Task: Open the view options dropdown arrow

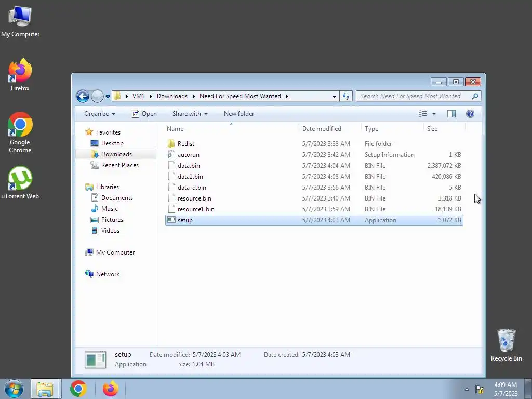Action: (434, 114)
